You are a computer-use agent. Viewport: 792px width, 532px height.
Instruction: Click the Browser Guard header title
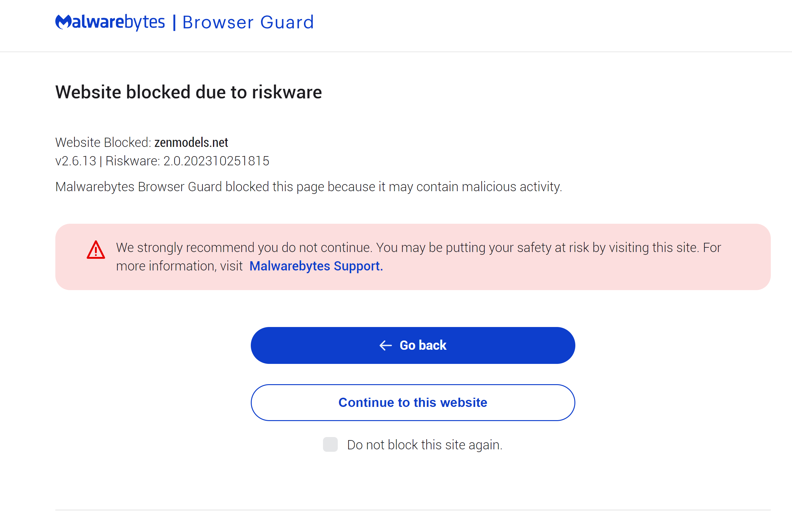(x=248, y=22)
